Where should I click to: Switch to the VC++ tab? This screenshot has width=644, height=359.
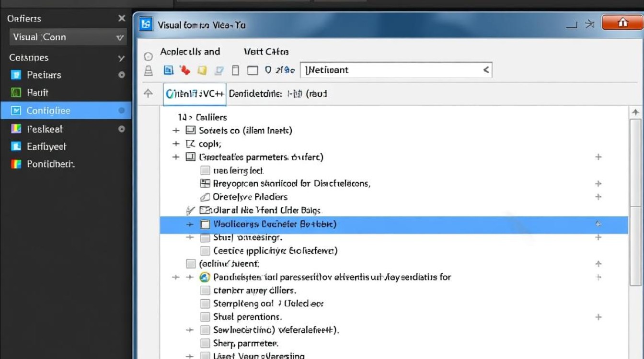pyautogui.click(x=194, y=94)
